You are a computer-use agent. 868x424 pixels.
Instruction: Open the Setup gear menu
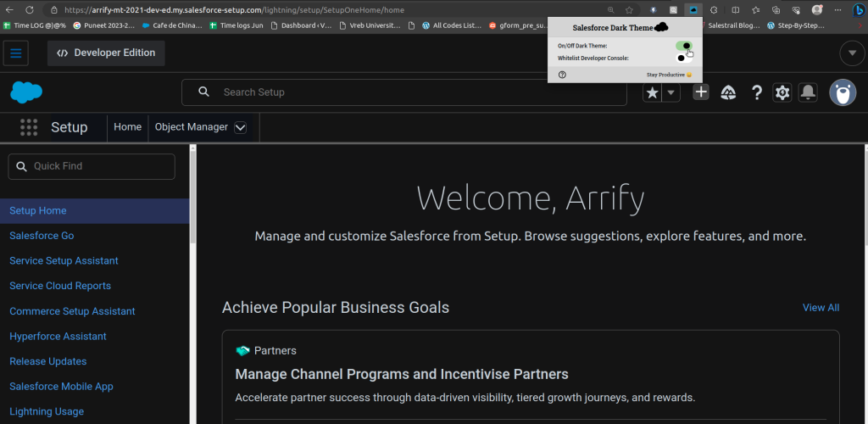[x=782, y=92]
